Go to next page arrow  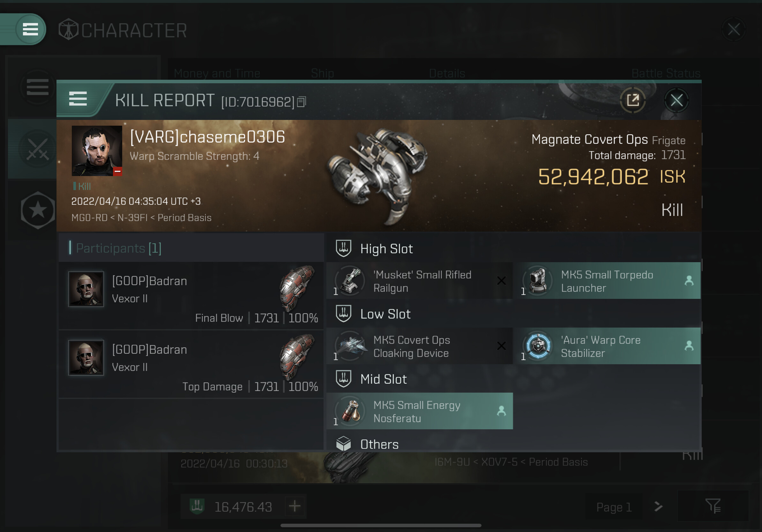tap(658, 506)
